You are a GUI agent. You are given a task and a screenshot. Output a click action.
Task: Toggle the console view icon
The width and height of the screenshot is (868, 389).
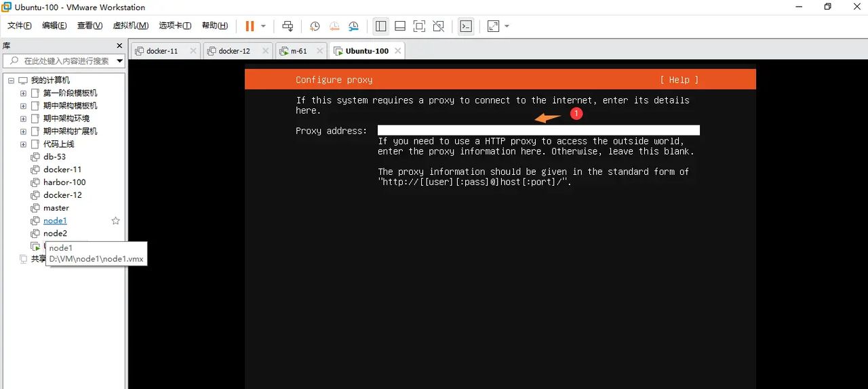click(466, 26)
